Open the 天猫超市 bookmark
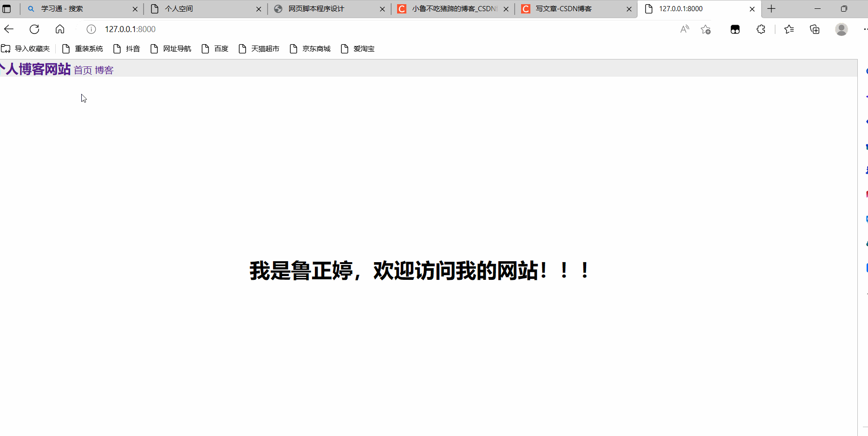Viewport: 868px width, 436px height. tap(259, 49)
